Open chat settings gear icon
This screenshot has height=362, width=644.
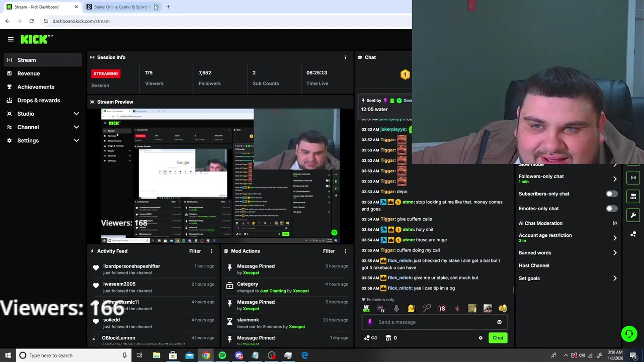click(480, 338)
